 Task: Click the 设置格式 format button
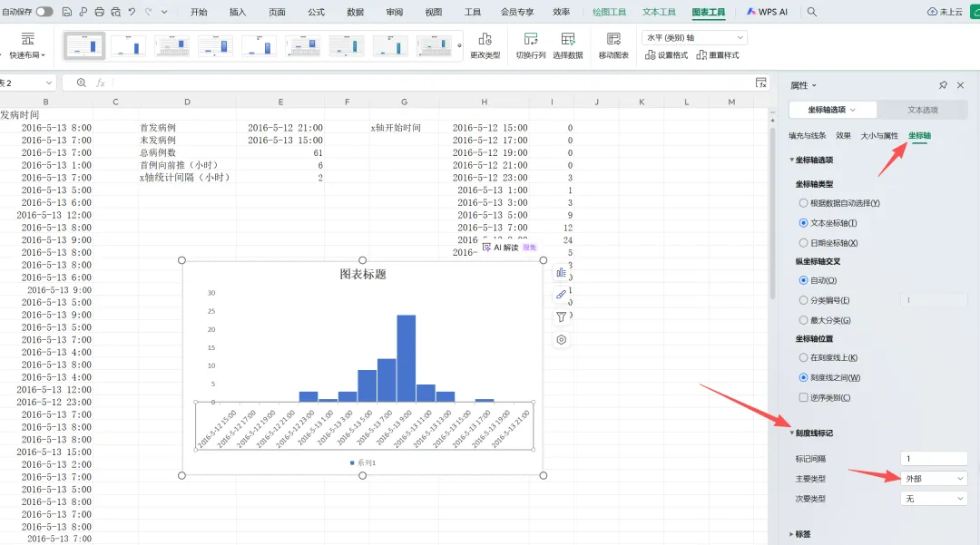point(666,55)
